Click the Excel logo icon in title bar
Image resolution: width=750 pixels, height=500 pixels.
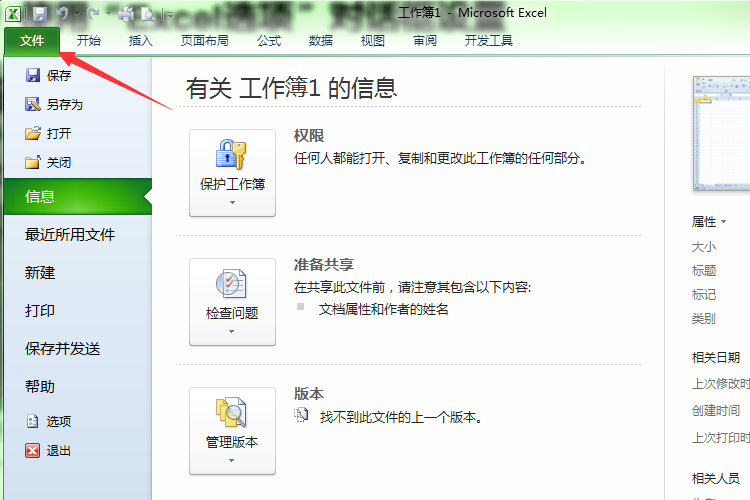[x=12, y=14]
